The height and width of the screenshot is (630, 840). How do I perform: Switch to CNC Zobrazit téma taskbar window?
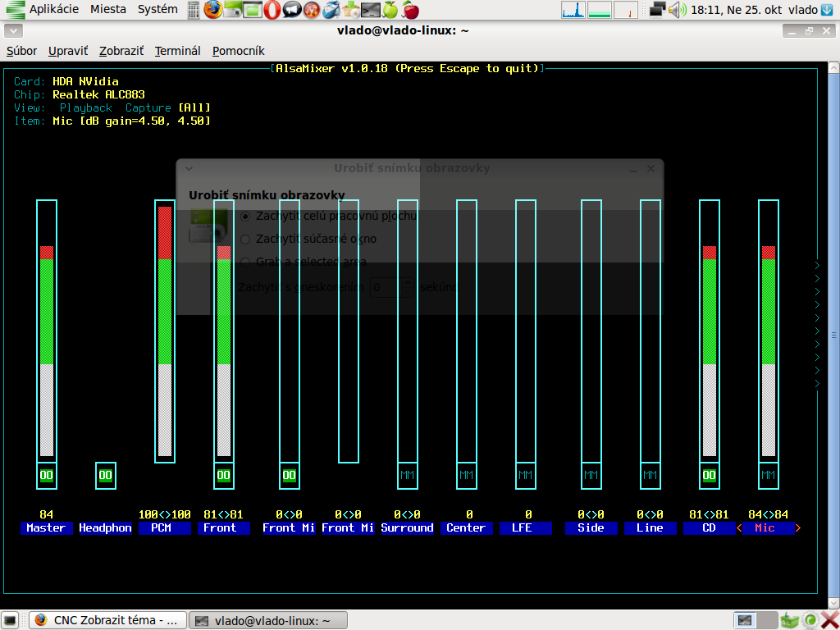(107, 620)
